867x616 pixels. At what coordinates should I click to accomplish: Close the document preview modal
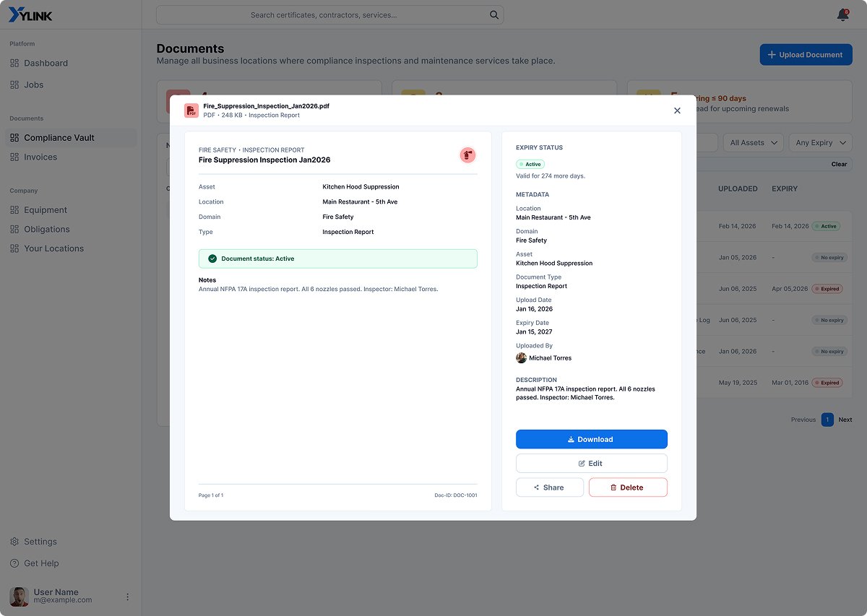pos(677,110)
